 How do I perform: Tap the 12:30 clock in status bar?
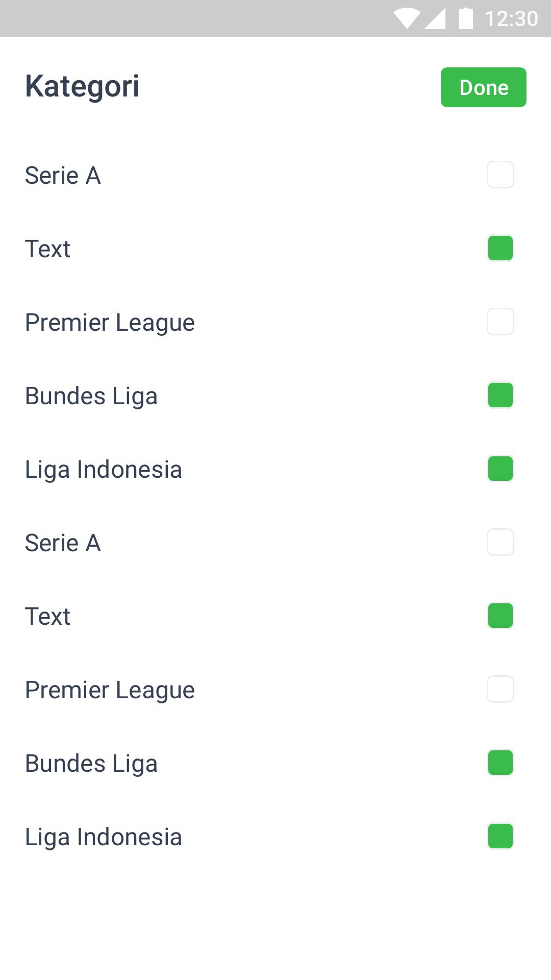[511, 19]
